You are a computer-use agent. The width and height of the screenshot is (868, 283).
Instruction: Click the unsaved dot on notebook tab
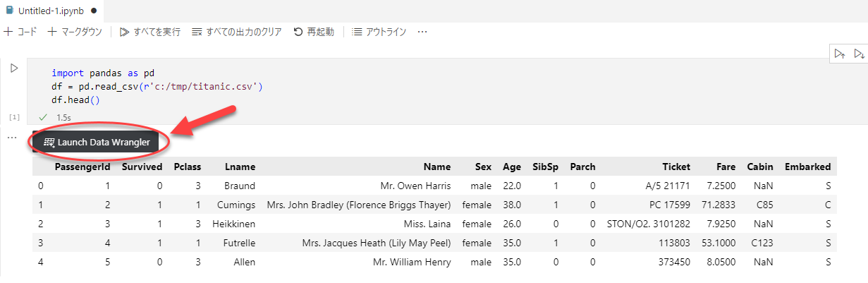click(94, 11)
